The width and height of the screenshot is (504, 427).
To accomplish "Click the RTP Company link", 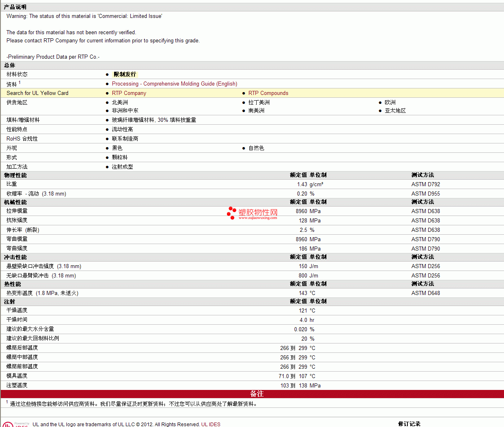I will pyautogui.click(x=129, y=93).
